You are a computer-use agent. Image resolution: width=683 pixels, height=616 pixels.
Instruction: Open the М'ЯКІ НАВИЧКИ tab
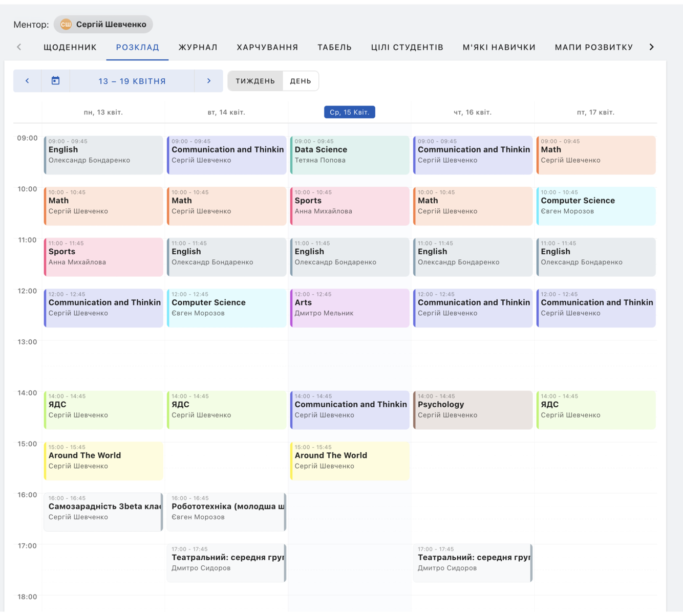(499, 47)
